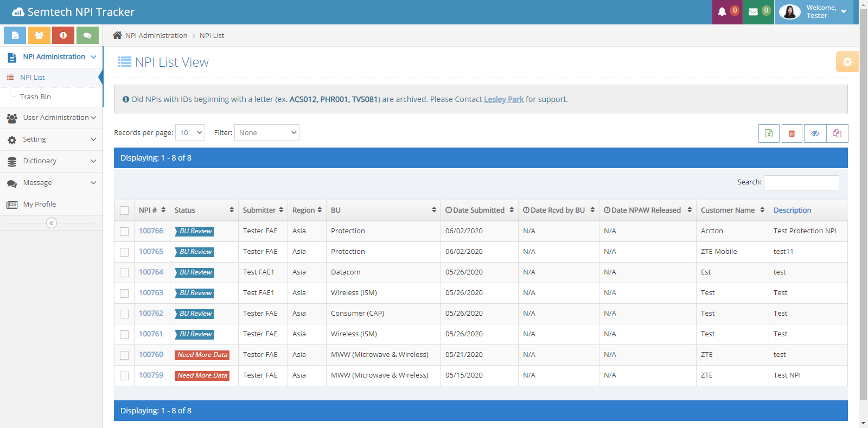Screen dimensions: 868x428
Task: Check the box for NPI 100765
Action: (124, 252)
